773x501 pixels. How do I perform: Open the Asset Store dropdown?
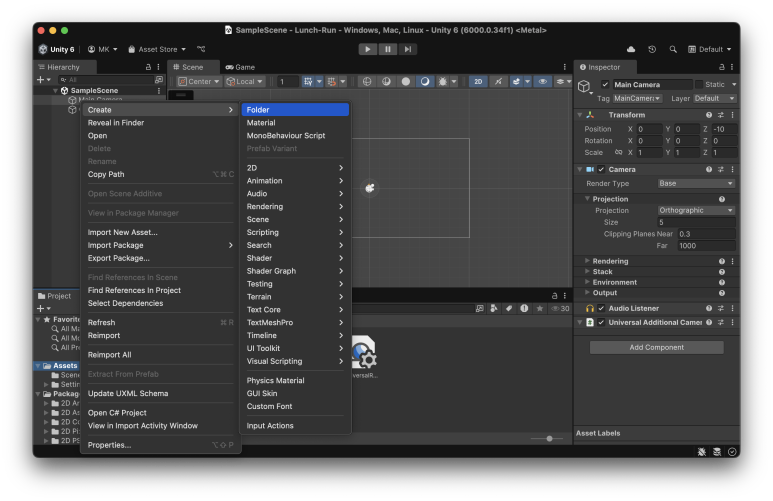click(157, 49)
